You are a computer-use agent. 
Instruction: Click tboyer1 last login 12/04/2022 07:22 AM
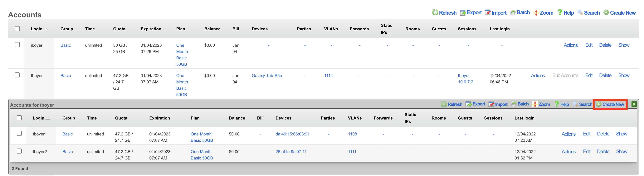click(x=525, y=137)
